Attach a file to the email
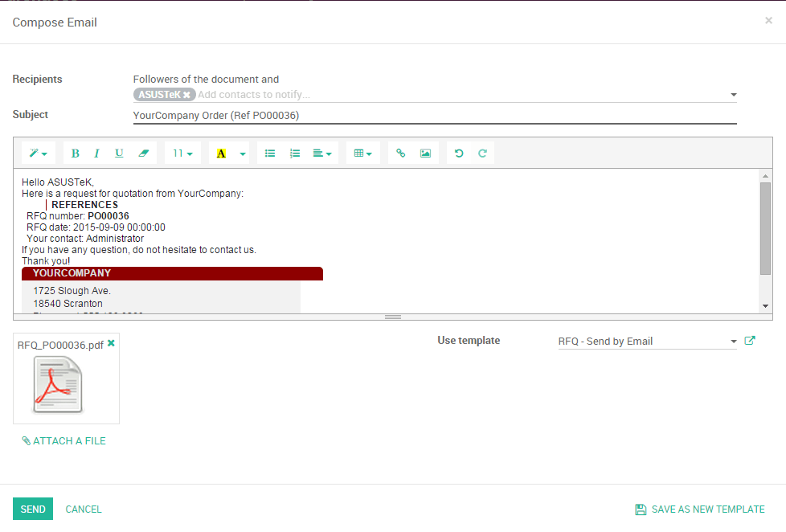Viewport: 786px width, 532px height. [x=63, y=440]
